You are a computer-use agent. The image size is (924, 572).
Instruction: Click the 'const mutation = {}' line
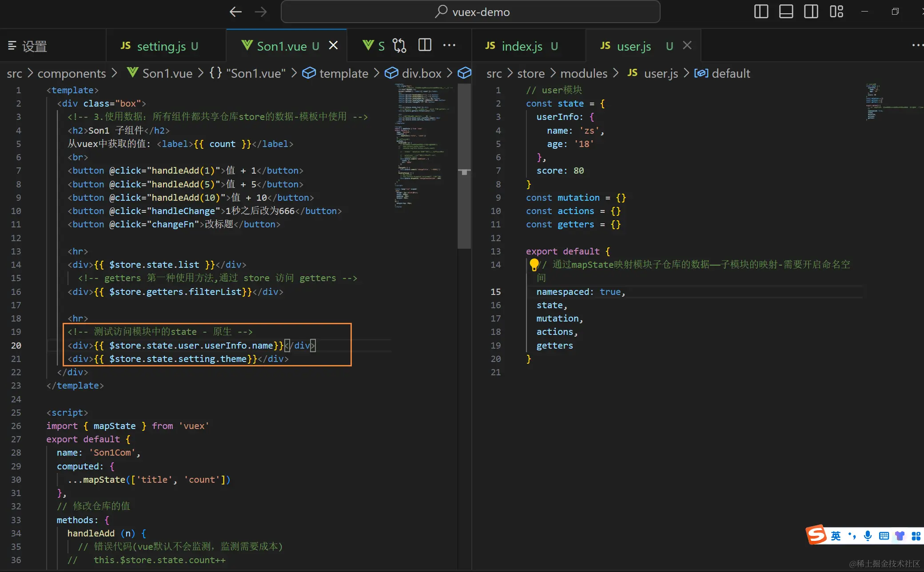click(576, 198)
